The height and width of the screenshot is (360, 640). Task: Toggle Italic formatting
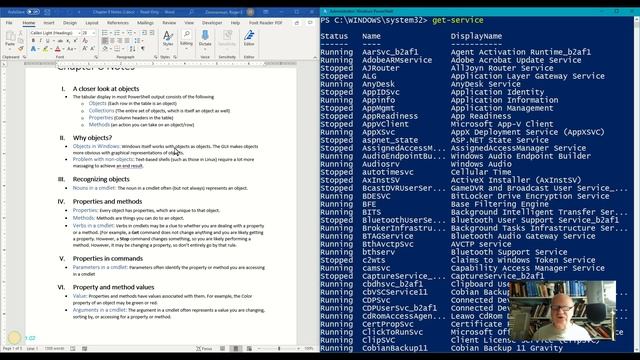point(40,41)
